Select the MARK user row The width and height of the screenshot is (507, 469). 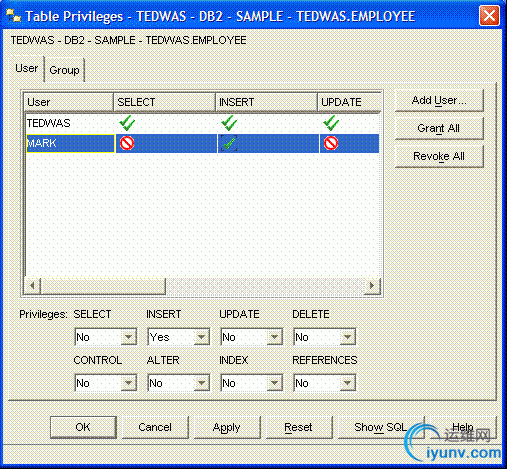point(203,143)
